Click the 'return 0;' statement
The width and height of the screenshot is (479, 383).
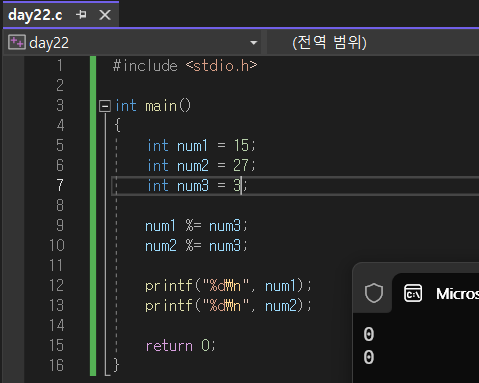(181, 346)
